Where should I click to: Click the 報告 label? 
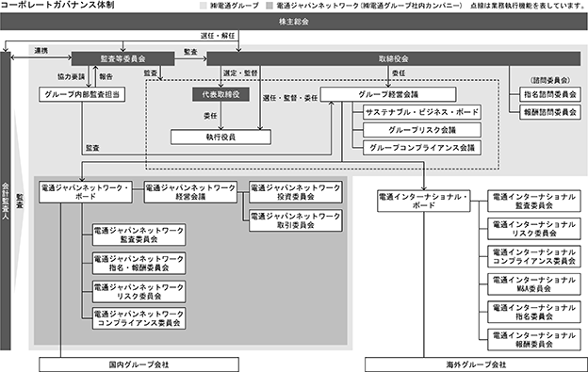(106, 76)
